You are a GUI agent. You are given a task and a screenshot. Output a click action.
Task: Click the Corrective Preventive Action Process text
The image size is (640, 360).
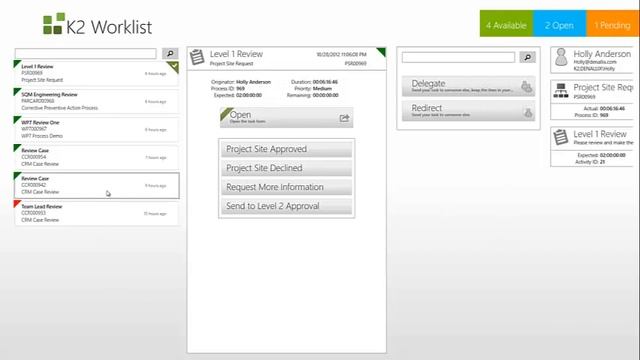[60, 108]
